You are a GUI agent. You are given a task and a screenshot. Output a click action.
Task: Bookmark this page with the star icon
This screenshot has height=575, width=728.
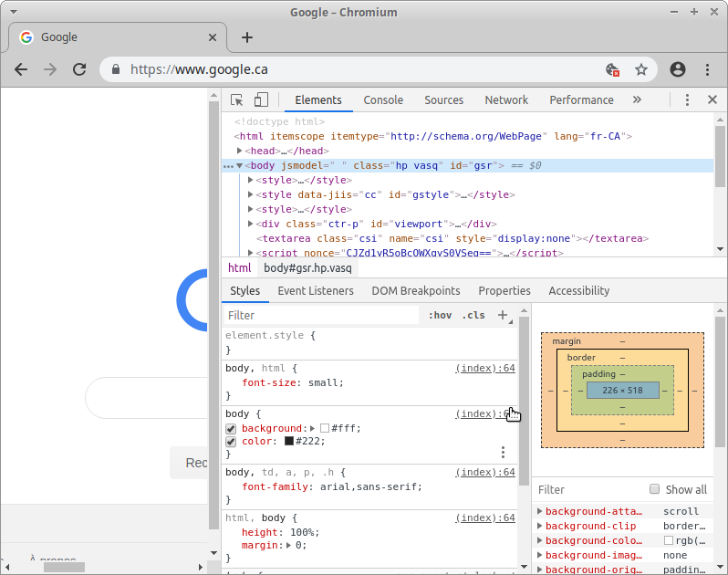(641, 69)
